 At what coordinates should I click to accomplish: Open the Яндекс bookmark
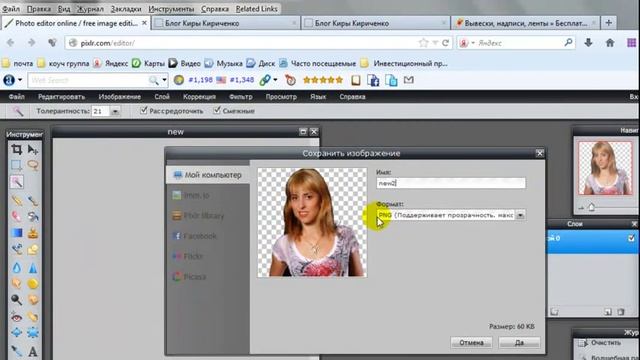(111, 63)
